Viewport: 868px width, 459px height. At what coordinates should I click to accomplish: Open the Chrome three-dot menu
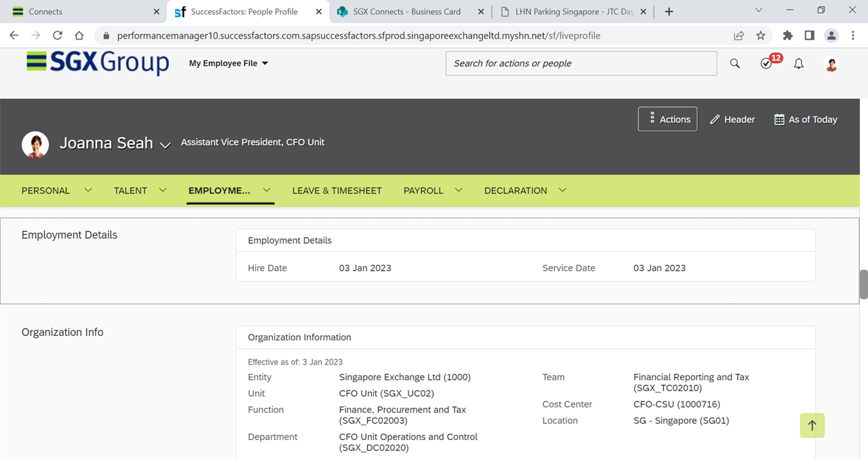tap(853, 35)
